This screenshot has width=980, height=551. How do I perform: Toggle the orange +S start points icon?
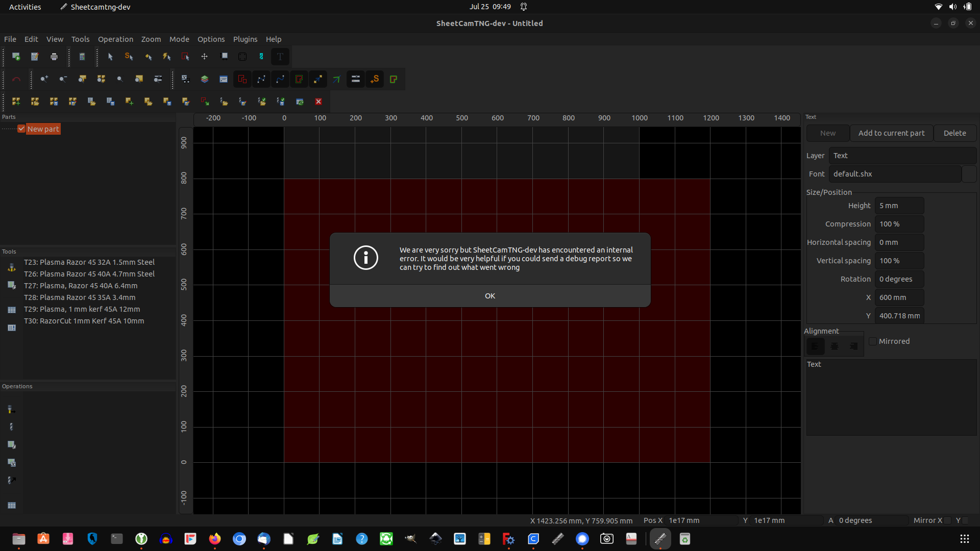pos(375,79)
